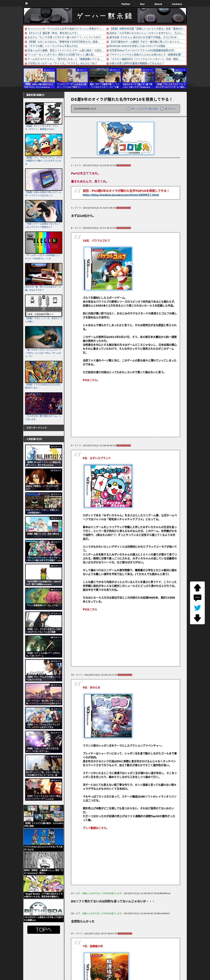Click the 人気記事(先月) sidebar header

[44, 439]
